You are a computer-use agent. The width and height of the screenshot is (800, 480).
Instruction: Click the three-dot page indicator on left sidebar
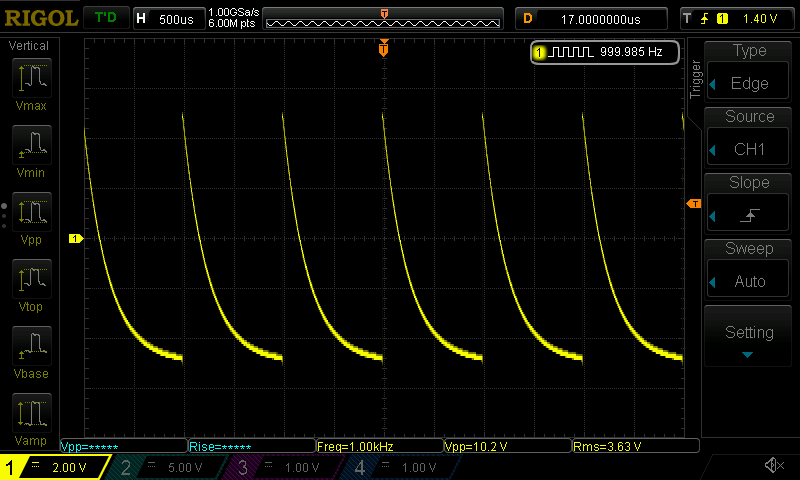pos(4,216)
